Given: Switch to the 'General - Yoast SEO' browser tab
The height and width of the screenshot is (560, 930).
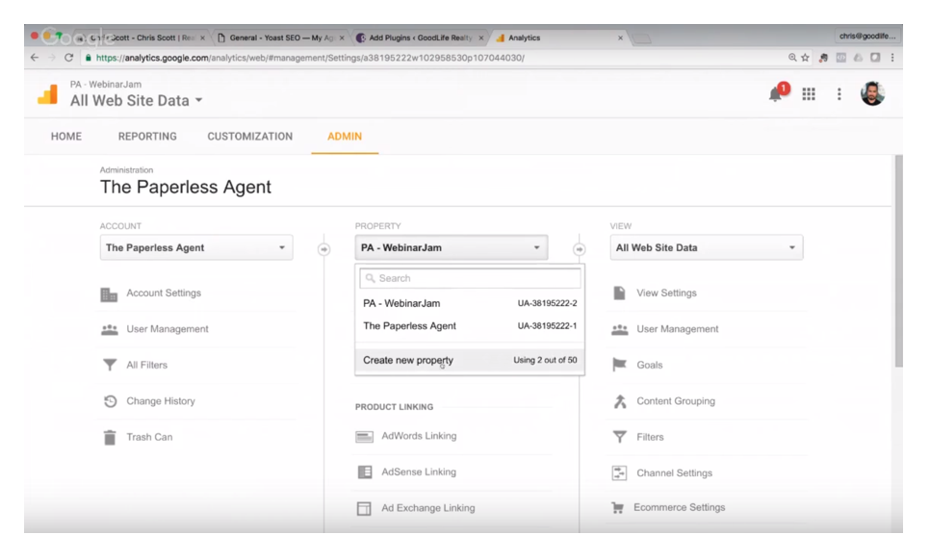Looking at the screenshot, I should [280, 38].
